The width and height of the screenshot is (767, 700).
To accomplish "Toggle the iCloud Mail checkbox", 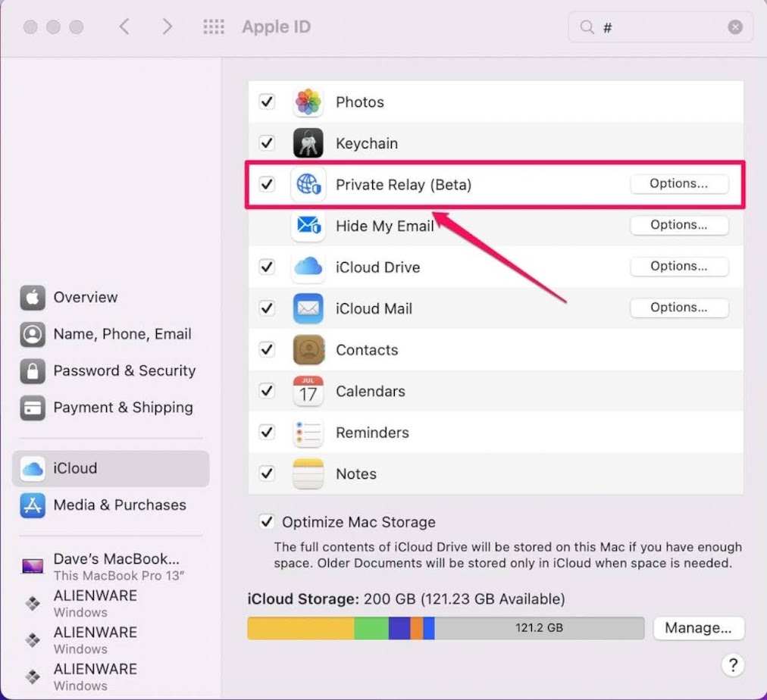I will tap(267, 308).
